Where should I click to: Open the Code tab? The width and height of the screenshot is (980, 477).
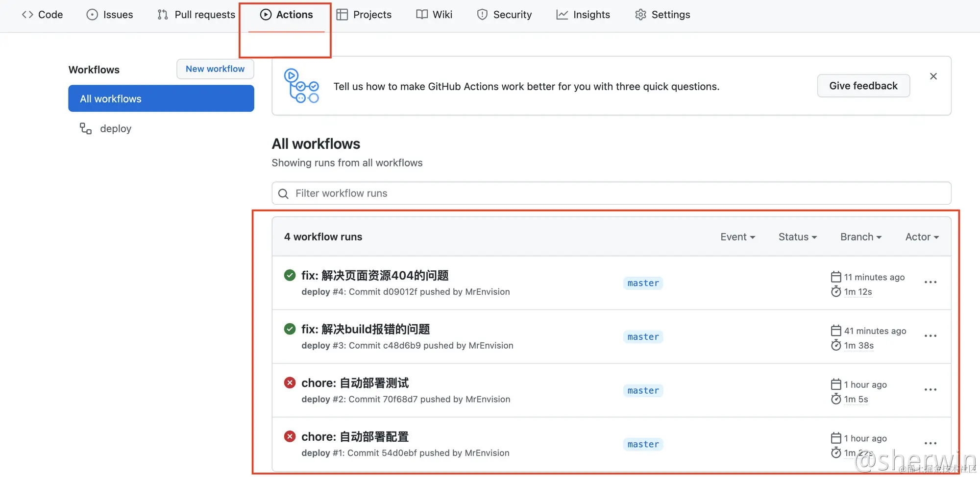(x=42, y=15)
